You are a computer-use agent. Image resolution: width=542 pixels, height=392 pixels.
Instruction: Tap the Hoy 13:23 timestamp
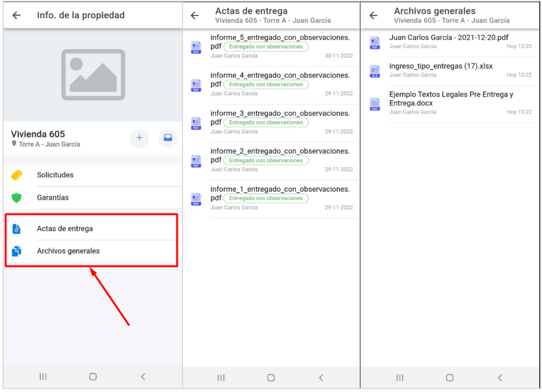tap(519, 46)
